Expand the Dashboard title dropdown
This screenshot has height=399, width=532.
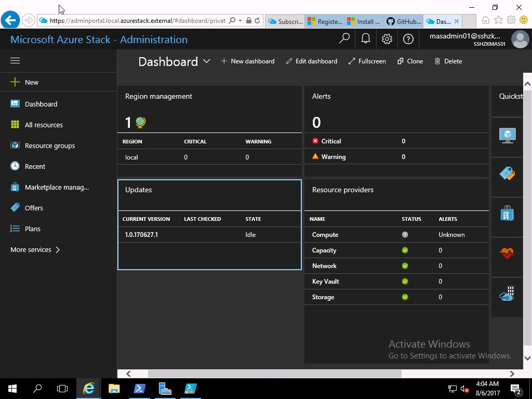pos(207,61)
